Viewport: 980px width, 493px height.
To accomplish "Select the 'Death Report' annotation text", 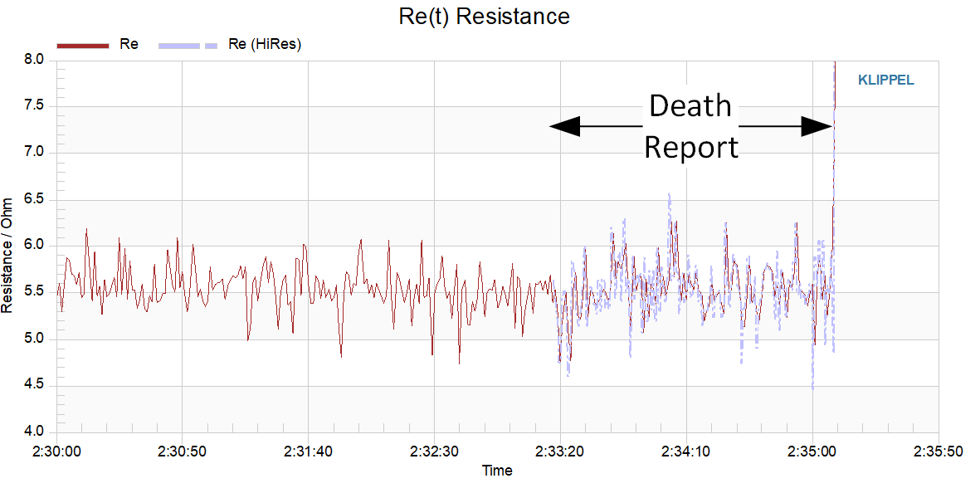I will [690, 126].
